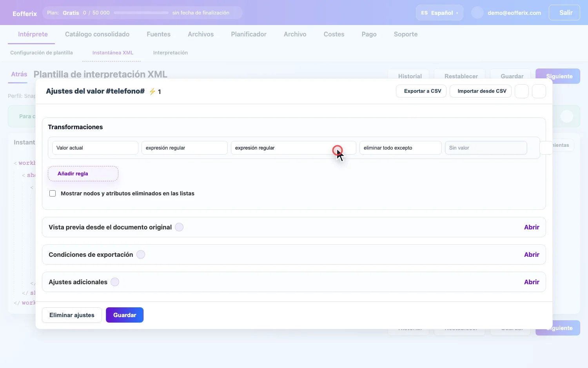Open the first expresión regular dropdown
Screen dimensions: 588x368
(185, 148)
